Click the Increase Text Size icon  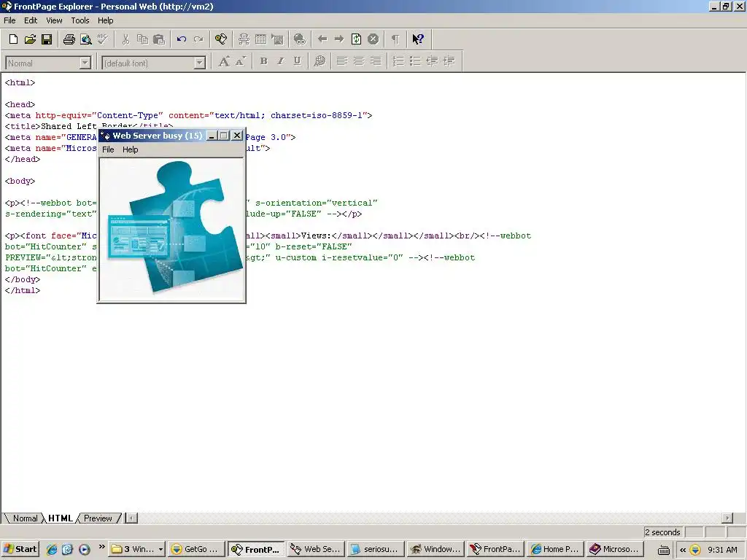[x=224, y=61]
